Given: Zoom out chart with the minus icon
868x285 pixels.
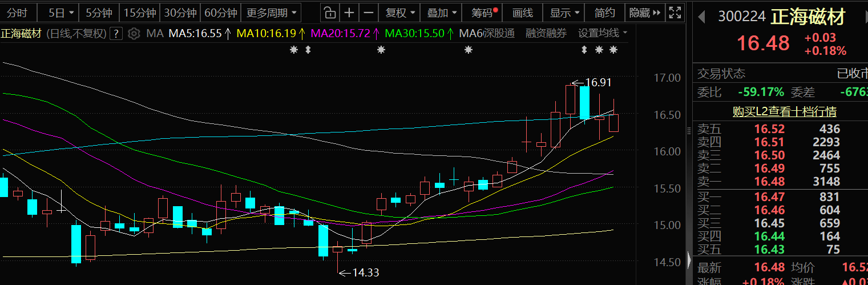Looking at the screenshot, I should [369, 13].
